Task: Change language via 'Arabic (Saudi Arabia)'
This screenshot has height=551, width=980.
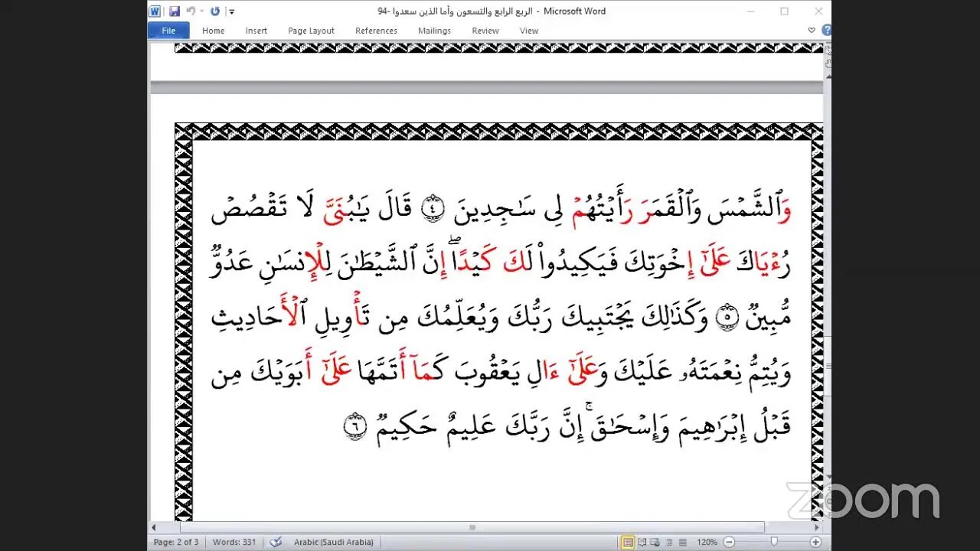Action: pos(334,542)
